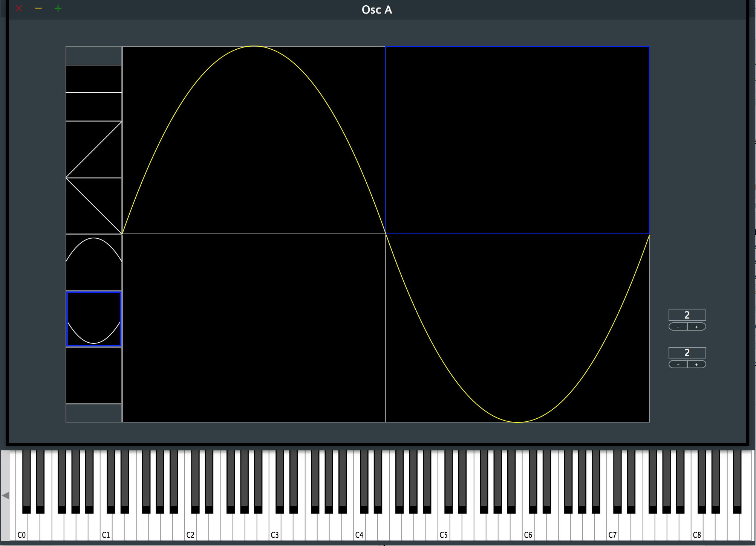This screenshot has height=546, width=756.
Task: Click the lower number field showing 2
Action: point(687,353)
